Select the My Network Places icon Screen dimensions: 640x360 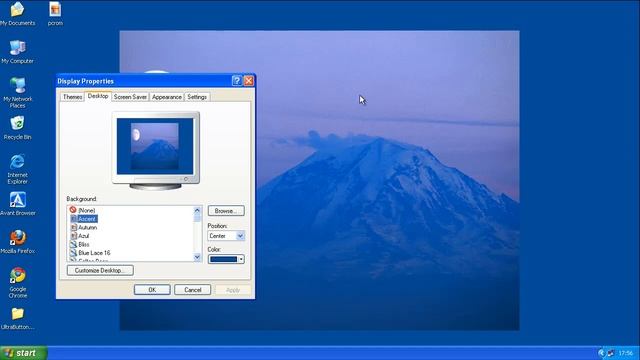[18, 93]
